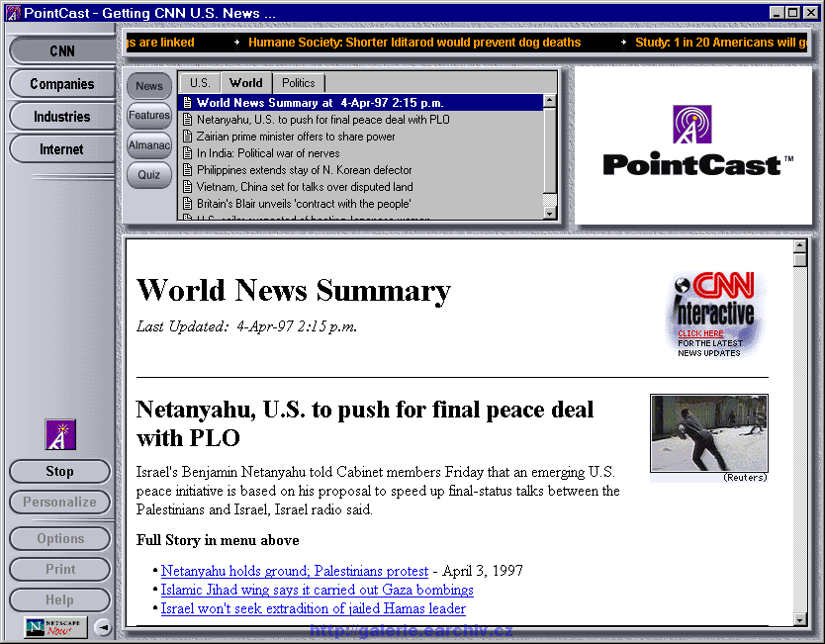Image resolution: width=825 pixels, height=644 pixels.
Task: Click document icon beside In India row
Action: pos(187,153)
